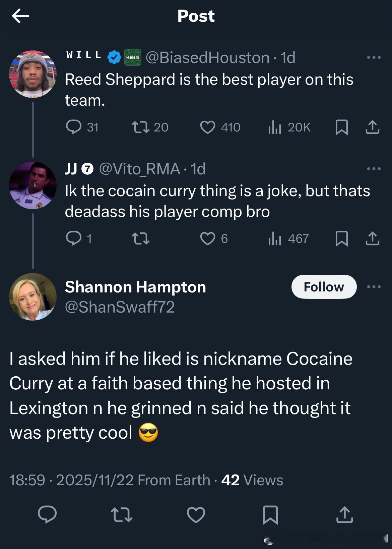Bookmark Shannon Hampton's post
This screenshot has height=549, width=392.
(270, 515)
